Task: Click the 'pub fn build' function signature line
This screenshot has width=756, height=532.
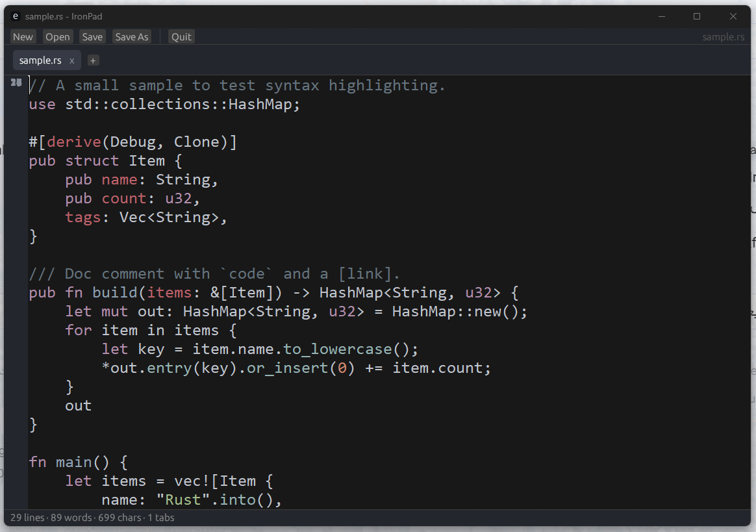Action: 274,292
